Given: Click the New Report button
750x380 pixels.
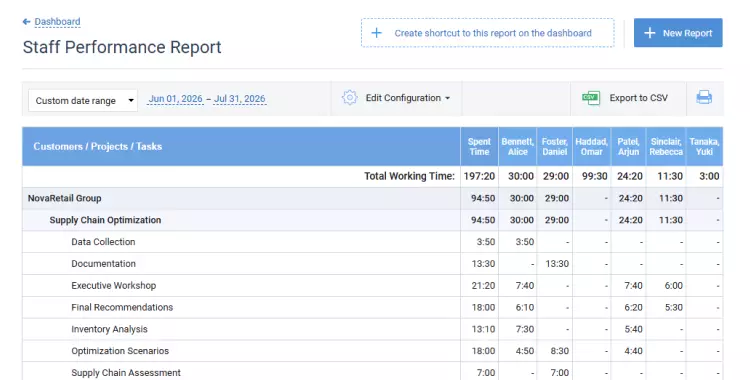Looking at the screenshot, I should 678,33.
